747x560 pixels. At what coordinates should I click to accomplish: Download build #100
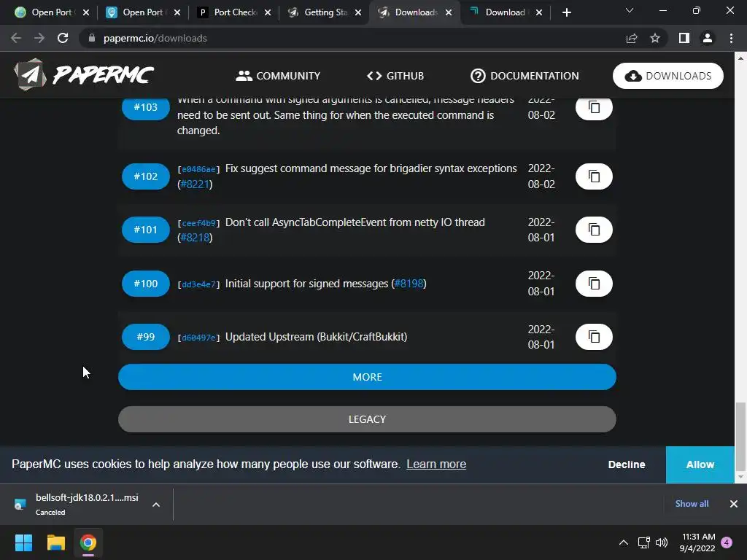tap(146, 284)
